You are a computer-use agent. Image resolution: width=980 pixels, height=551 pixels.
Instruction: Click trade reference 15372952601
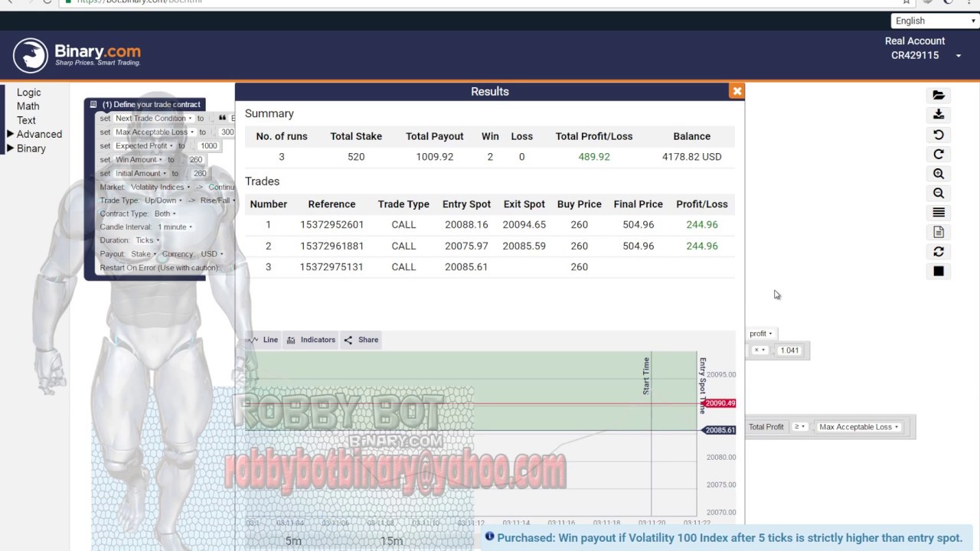pyautogui.click(x=332, y=225)
